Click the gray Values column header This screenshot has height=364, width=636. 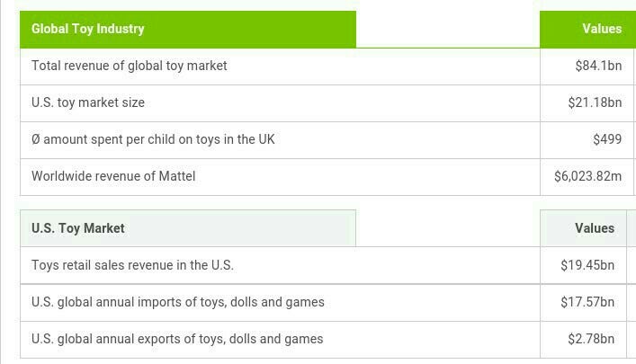[x=583, y=228]
